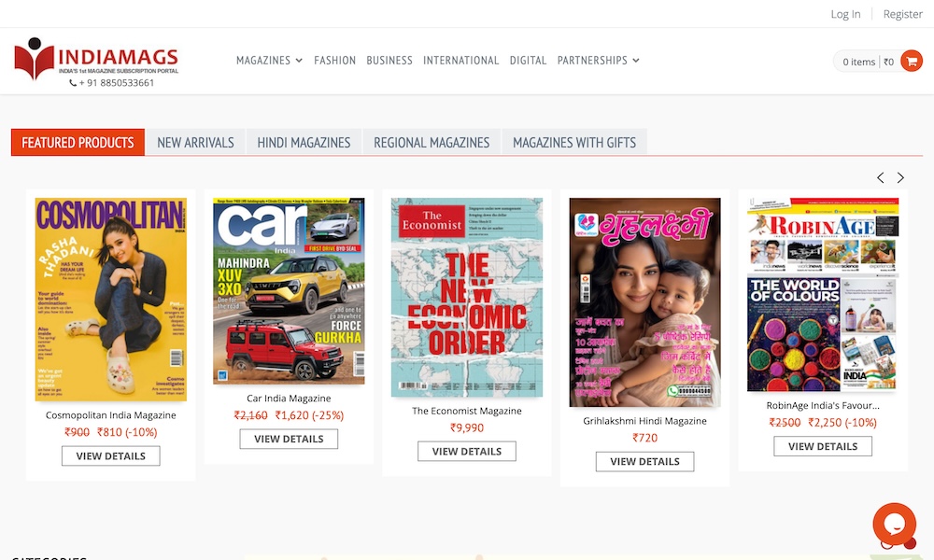Select the Magazines With Gifts tab
Viewport: 934px width, 560px height.
tap(574, 142)
